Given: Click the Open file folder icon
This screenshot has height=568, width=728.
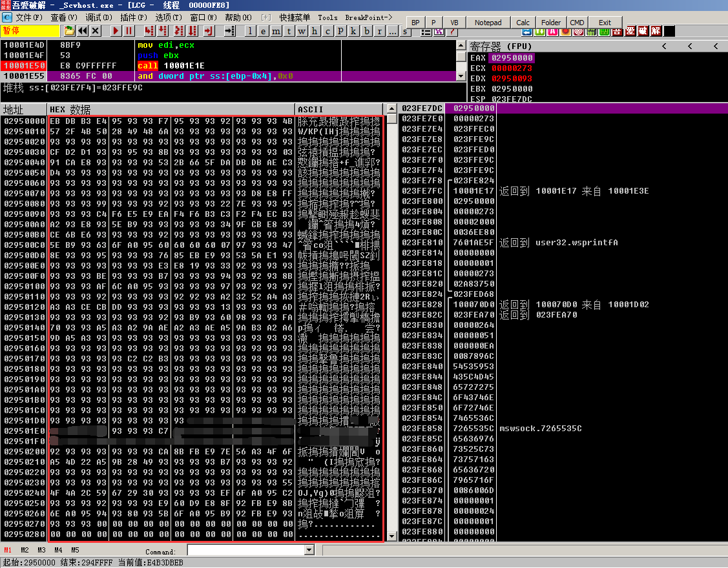Looking at the screenshot, I should tap(69, 30).
